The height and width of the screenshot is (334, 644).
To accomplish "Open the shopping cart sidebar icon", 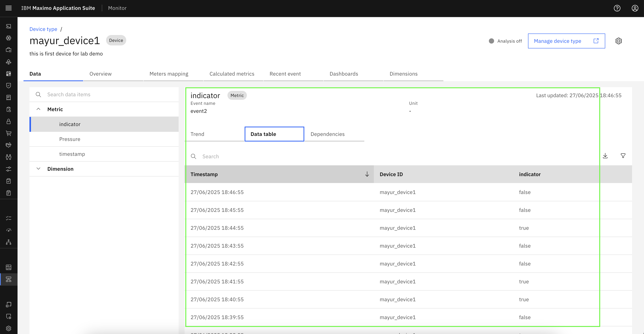I will click(x=9, y=133).
